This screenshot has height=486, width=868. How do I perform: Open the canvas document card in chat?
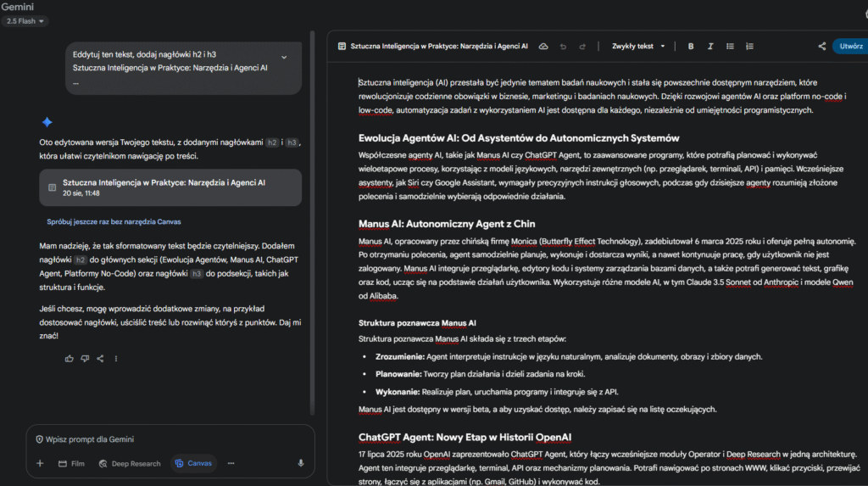click(x=170, y=187)
